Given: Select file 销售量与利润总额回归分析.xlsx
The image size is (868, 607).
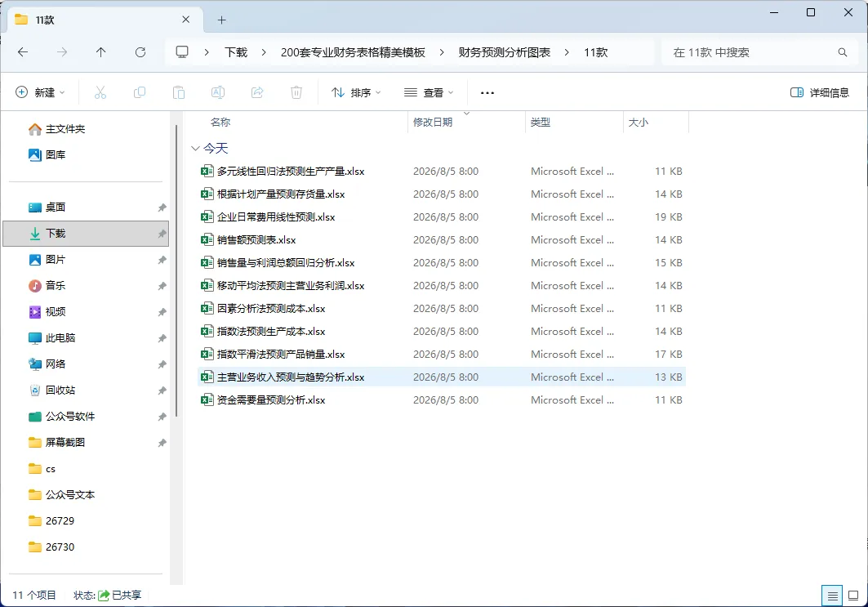Looking at the screenshot, I should click(442, 262).
